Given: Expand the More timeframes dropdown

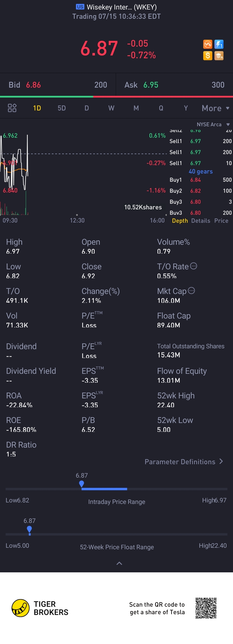Looking at the screenshot, I should click(215, 108).
